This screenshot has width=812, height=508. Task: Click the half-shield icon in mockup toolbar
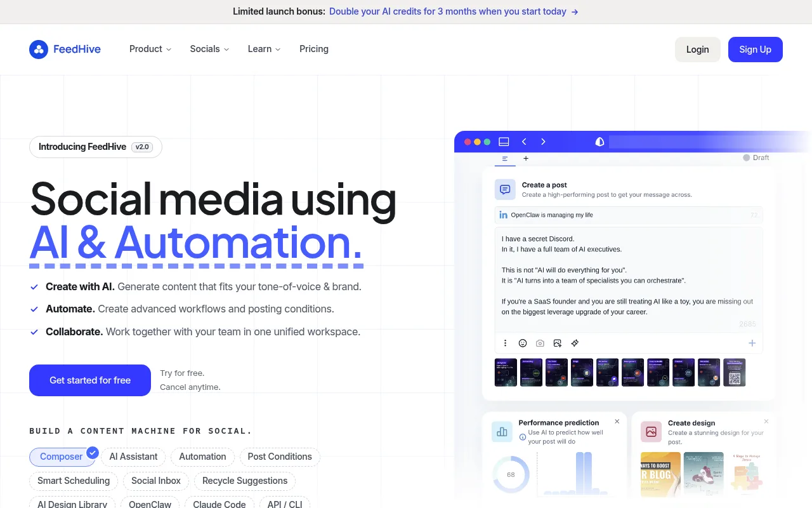[x=599, y=142]
